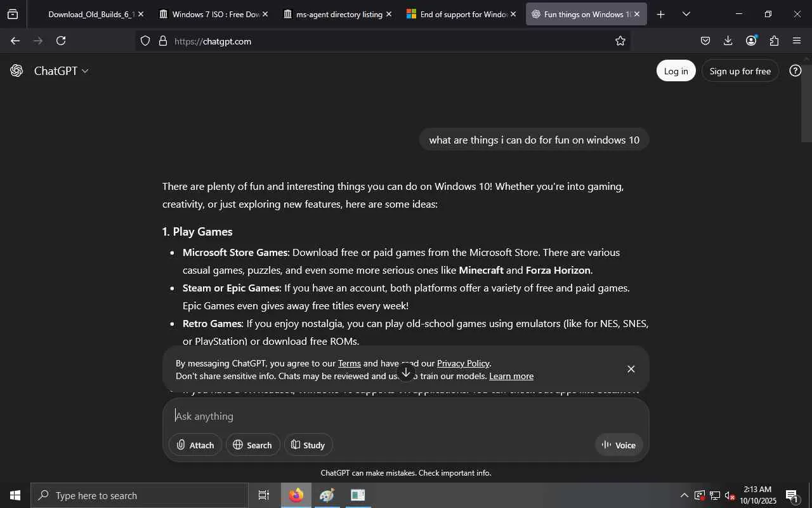Image resolution: width=812 pixels, height=508 pixels.
Task: Open the Firefox application menu
Action: [797, 41]
